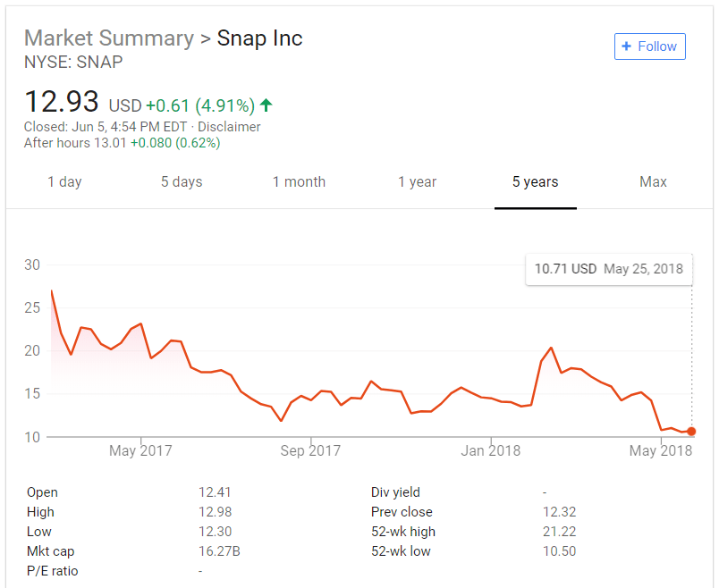The height and width of the screenshot is (588, 719).
Task: Open the Disclaimer link
Action: coord(231,127)
